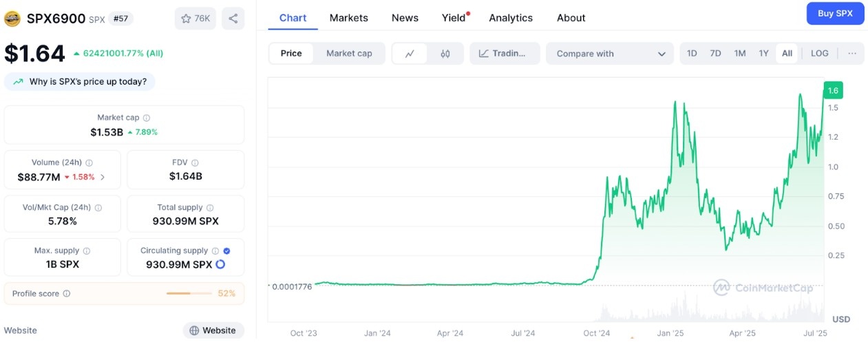Toggle to Price view

(x=291, y=54)
